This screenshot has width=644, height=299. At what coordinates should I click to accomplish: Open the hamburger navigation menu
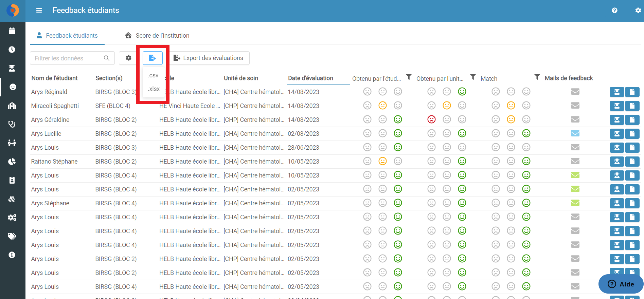click(39, 11)
